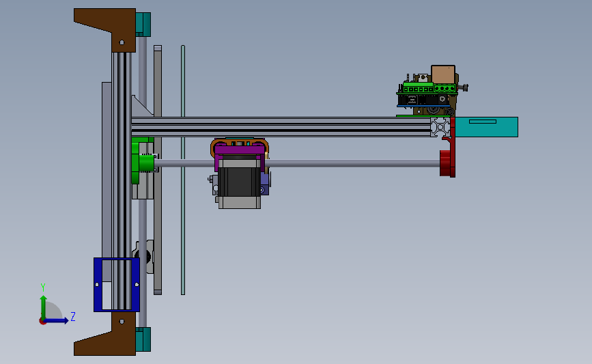Select the orange carriage piece above the motor

(240, 142)
